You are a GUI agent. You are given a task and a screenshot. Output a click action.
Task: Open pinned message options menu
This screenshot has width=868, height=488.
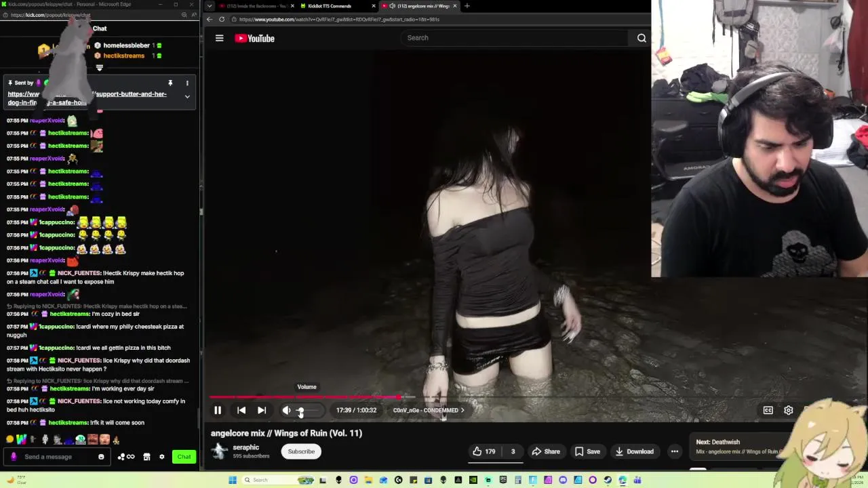[187, 83]
